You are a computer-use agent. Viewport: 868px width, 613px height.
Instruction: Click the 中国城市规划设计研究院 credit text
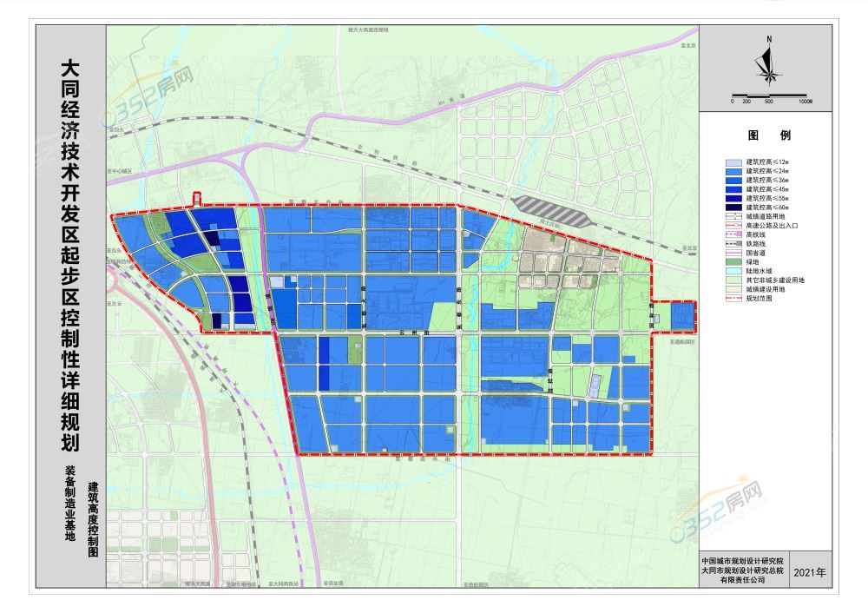(744, 560)
